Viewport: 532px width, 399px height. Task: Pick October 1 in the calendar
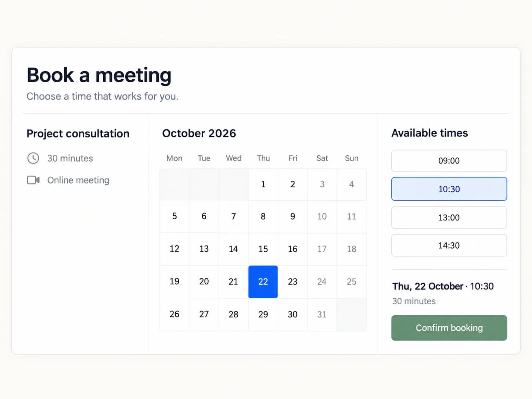(x=263, y=184)
